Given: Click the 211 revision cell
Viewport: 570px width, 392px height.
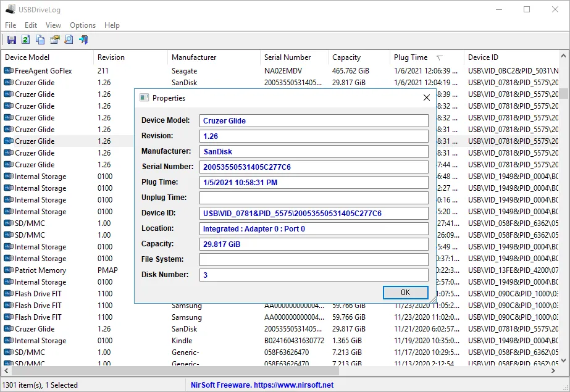Looking at the screenshot, I should 103,71.
